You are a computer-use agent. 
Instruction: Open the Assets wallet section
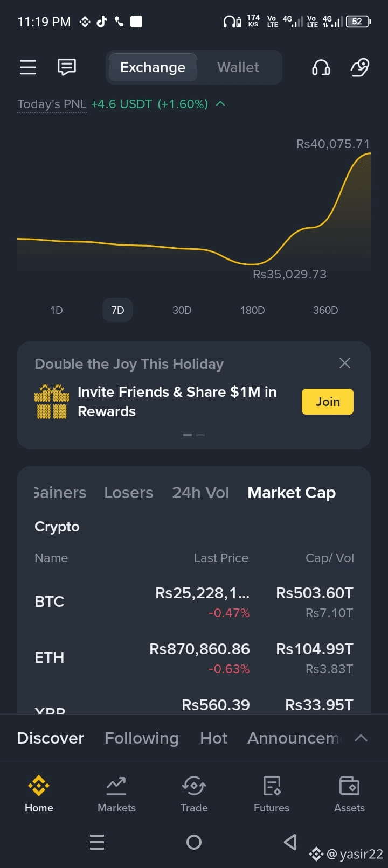[x=349, y=794]
